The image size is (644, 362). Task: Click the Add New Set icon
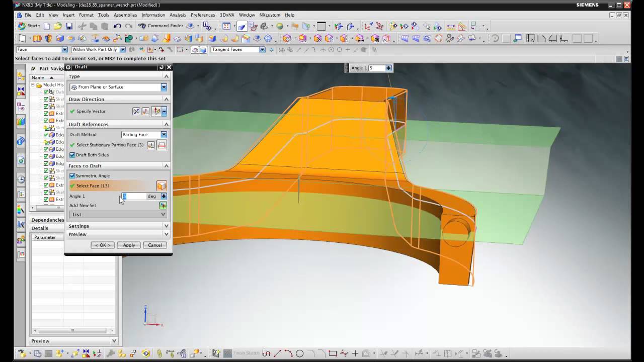click(x=163, y=205)
